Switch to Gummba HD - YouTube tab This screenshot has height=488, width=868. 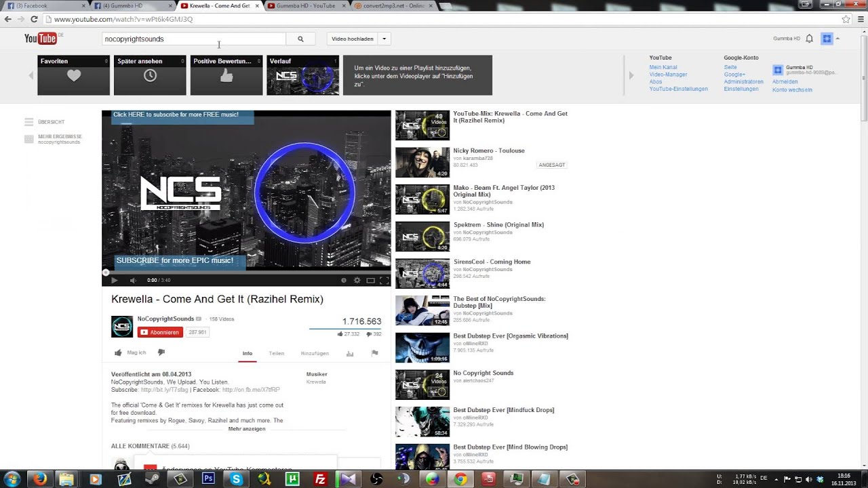(x=305, y=5)
